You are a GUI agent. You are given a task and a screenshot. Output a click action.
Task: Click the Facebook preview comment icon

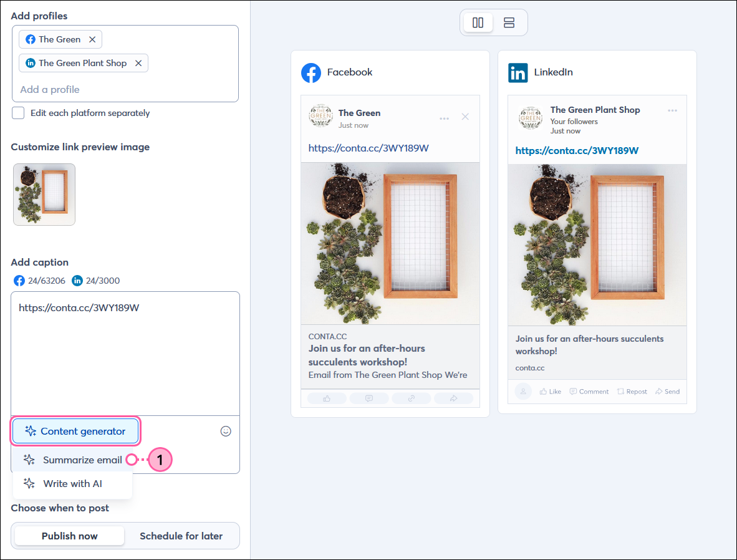click(x=369, y=398)
